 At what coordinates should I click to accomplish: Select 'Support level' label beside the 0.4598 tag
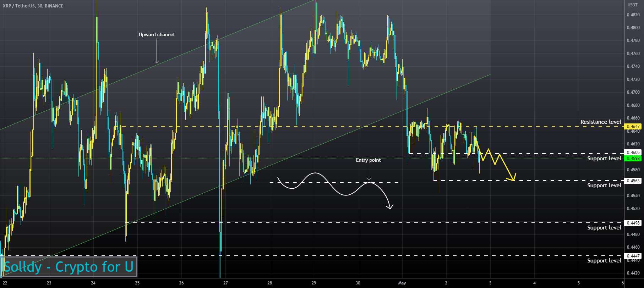604,158
